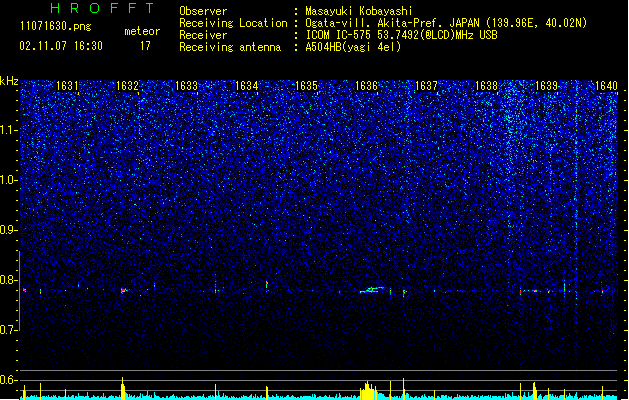Click the long meteor echo near 1636

[372, 290]
